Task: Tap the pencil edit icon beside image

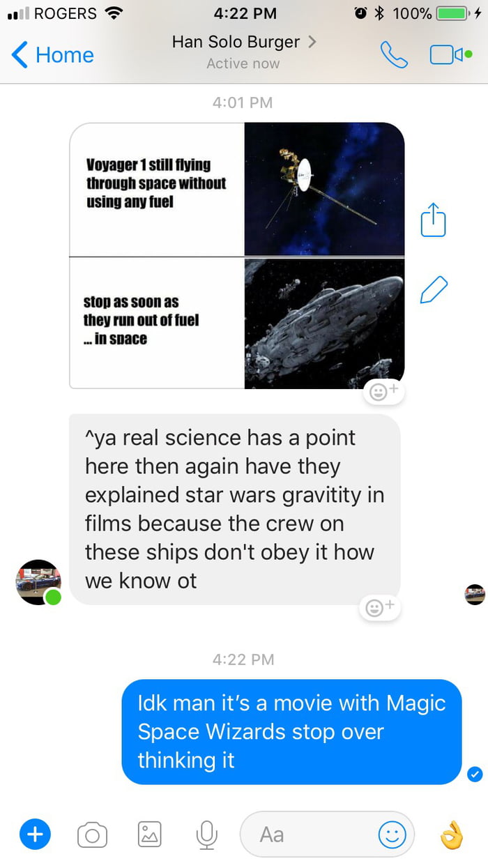Action: coord(434,290)
